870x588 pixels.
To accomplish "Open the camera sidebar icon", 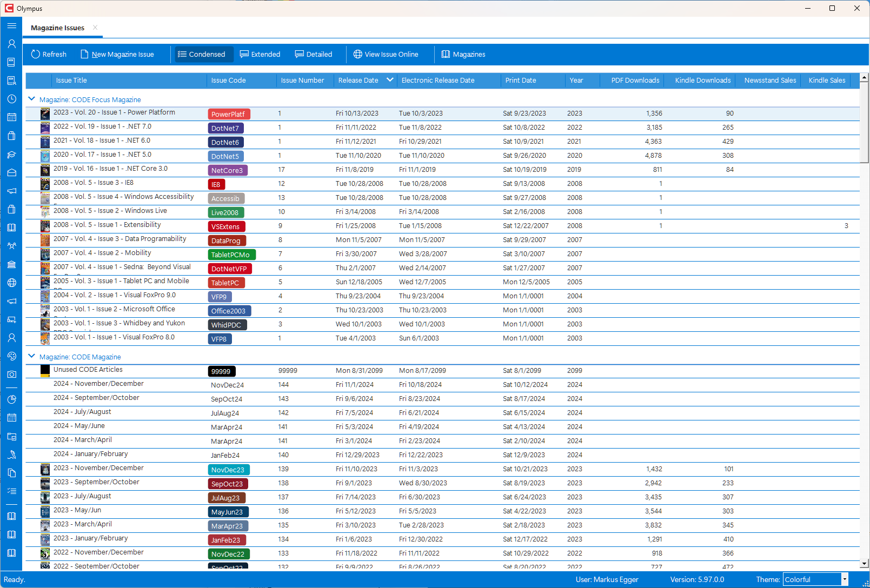I will pyautogui.click(x=11, y=375).
